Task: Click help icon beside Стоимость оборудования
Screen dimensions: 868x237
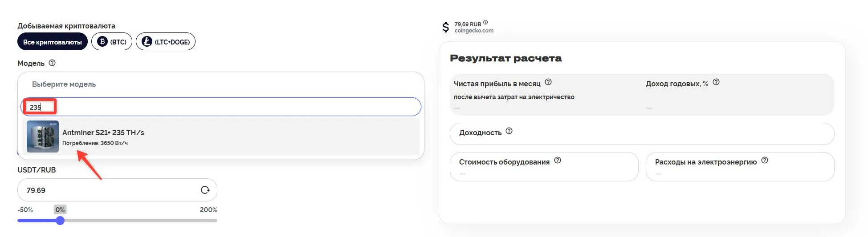Action: [x=558, y=161]
